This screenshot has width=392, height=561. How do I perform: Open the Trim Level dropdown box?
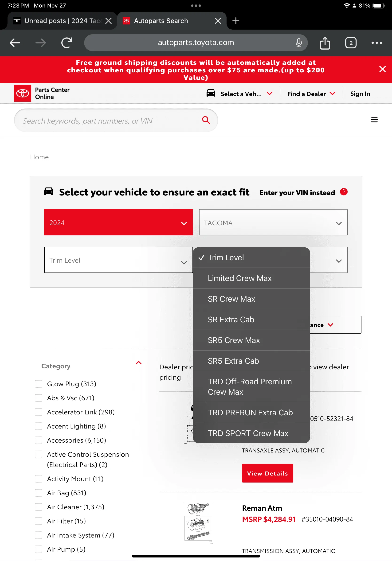118,260
